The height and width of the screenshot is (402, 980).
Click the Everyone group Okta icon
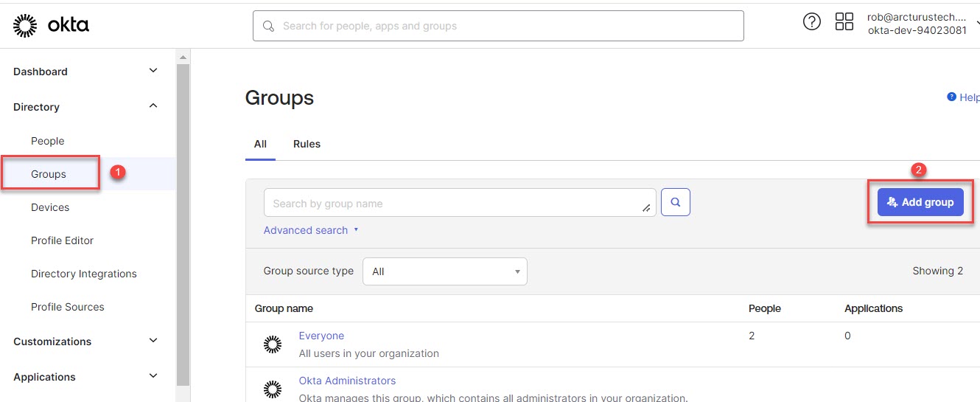pyautogui.click(x=273, y=344)
